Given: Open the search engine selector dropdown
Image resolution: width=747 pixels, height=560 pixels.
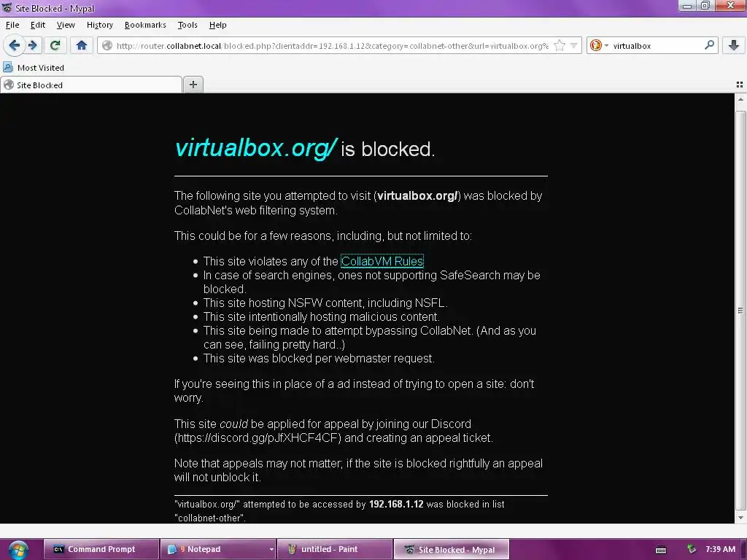Looking at the screenshot, I should (x=599, y=46).
